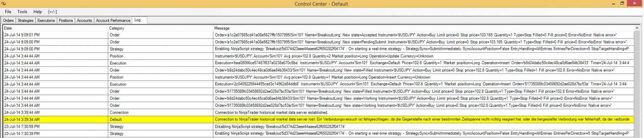Select the 24-Jul-14 3:39:44 AM Connection row
Viewport: 644px width, 138px height.
pyautogui.click(x=319, y=112)
